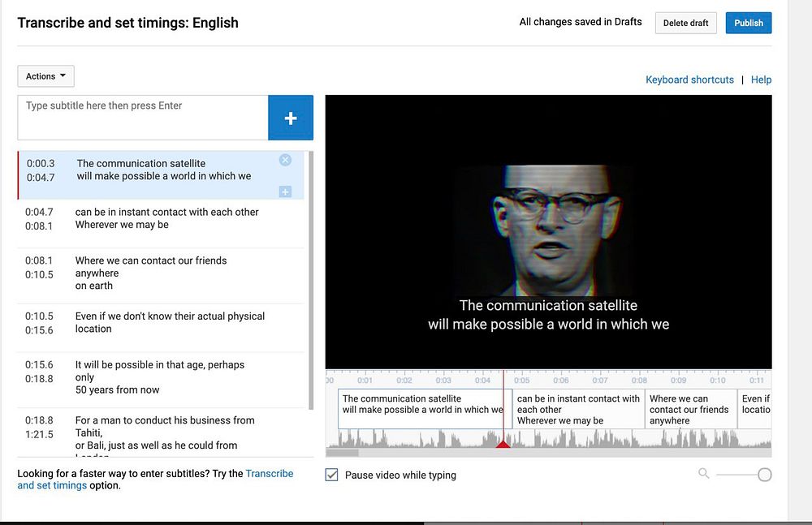Select the 'can be in instant contact' subtitle row
The width and height of the screenshot is (812, 525).
pos(161,224)
